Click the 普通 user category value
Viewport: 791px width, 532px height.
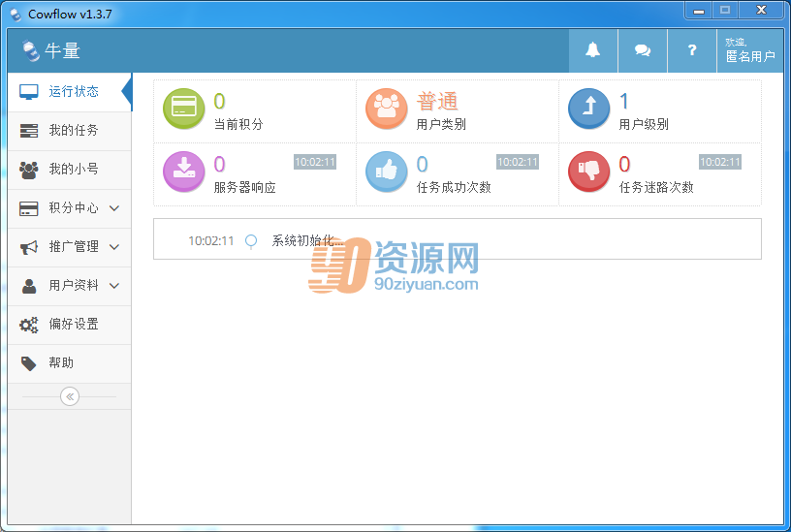(x=437, y=102)
